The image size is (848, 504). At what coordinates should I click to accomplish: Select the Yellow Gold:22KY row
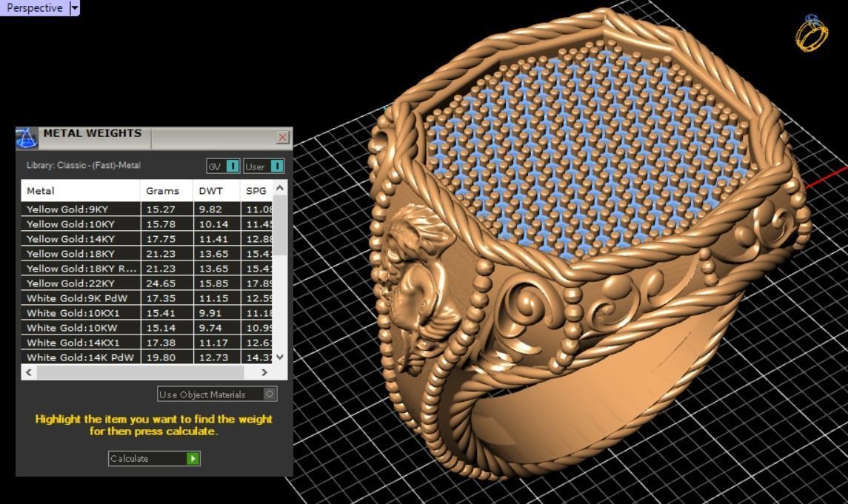coord(147,283)
